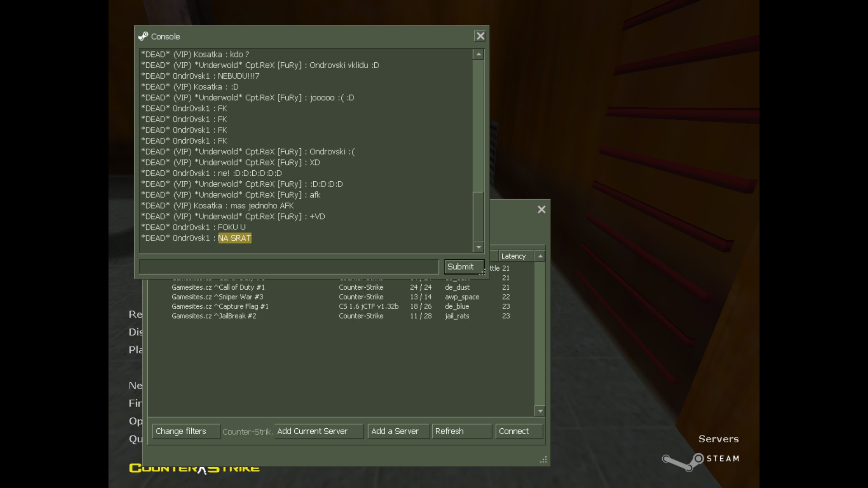Screen dimensions: 868x488
Task: Click console line 'ne! :D:D:D:D:D:D'
Action: pos(211,173)
